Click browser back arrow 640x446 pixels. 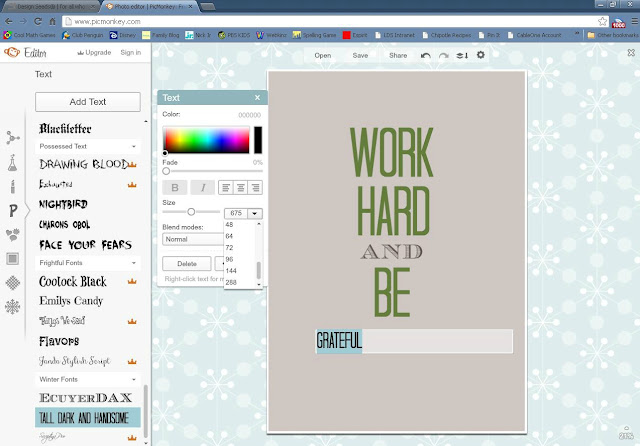click(x=9, y=21)
